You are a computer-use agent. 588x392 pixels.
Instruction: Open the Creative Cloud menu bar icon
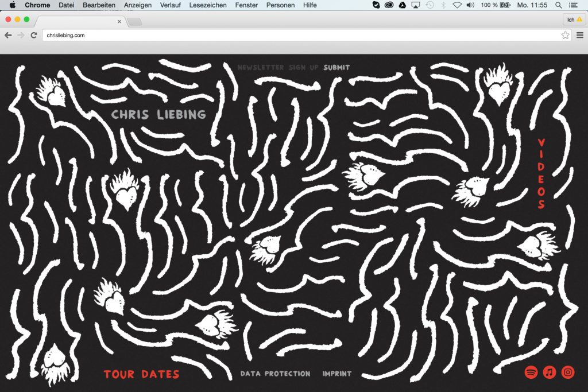tap(389, 5)
